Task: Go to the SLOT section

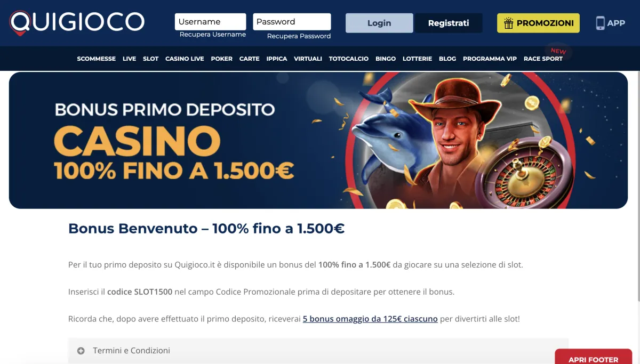Action: [x=151, y=59]
